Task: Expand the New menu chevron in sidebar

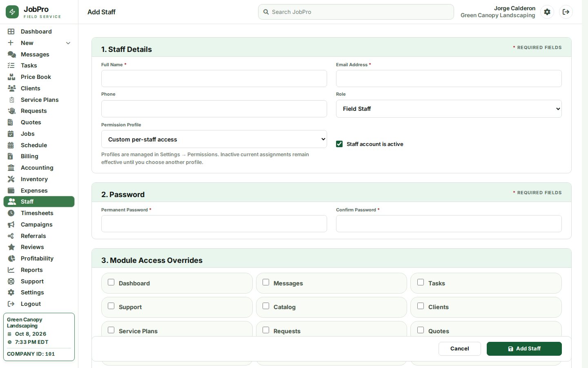Action: tap(68, 43)
